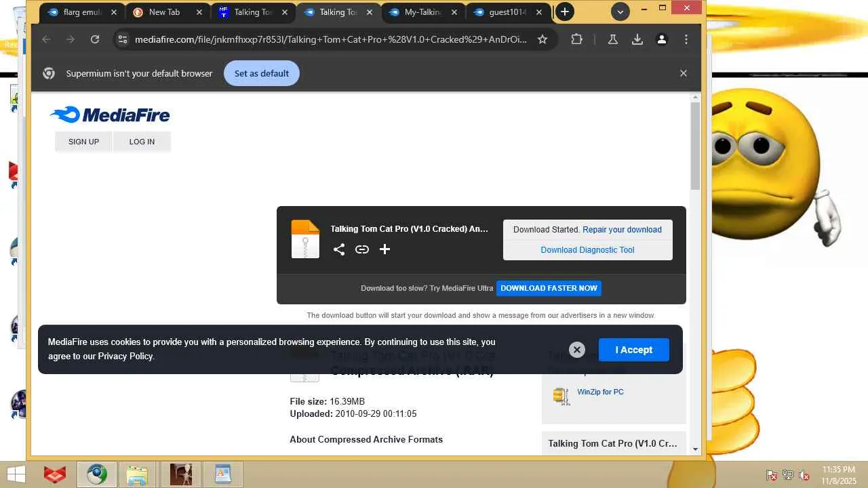Open the red icon next to Start
The height and width of the screenshot is (488, 868).
click(55, 474)
